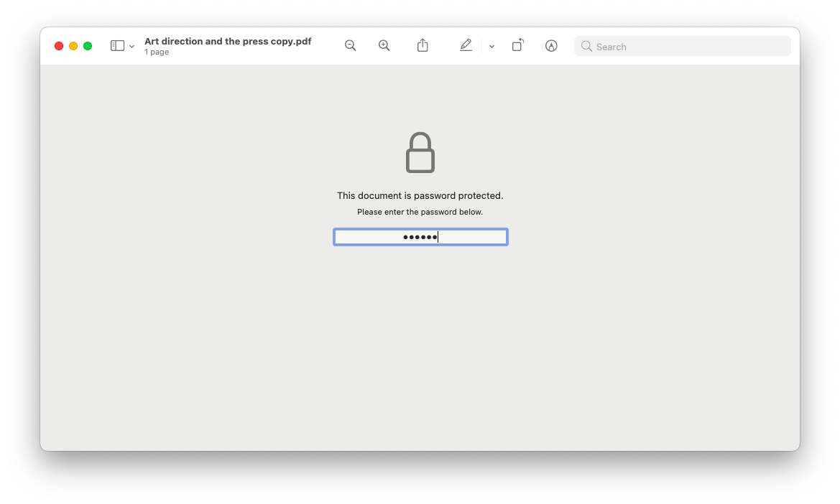Expand the sidebar view options chevron
Image resolution: width=840 pixels, height=504 pixels.
(131, 47)
